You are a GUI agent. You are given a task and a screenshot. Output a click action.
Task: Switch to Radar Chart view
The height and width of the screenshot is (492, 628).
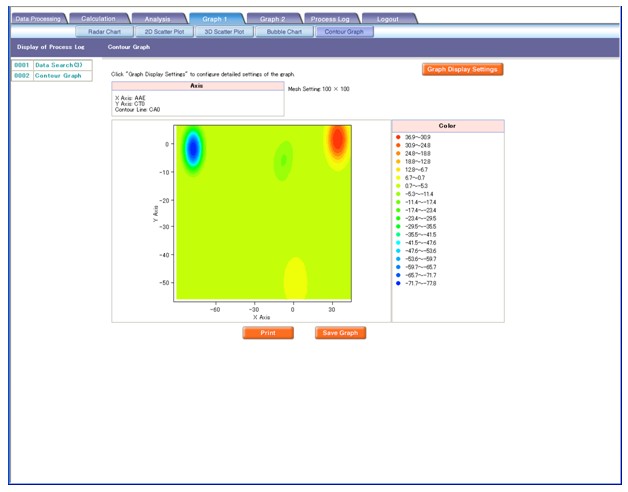(x=104, y=32)
